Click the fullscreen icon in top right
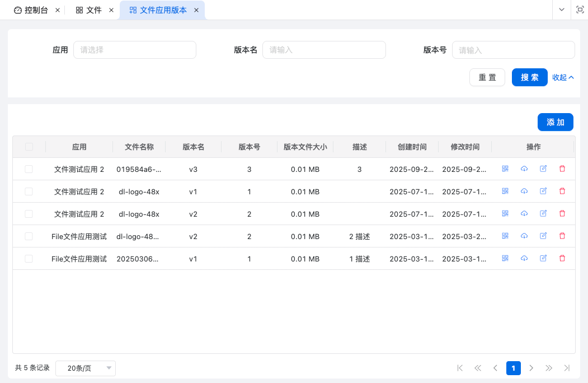588x383 pixels. coord(580,10)
